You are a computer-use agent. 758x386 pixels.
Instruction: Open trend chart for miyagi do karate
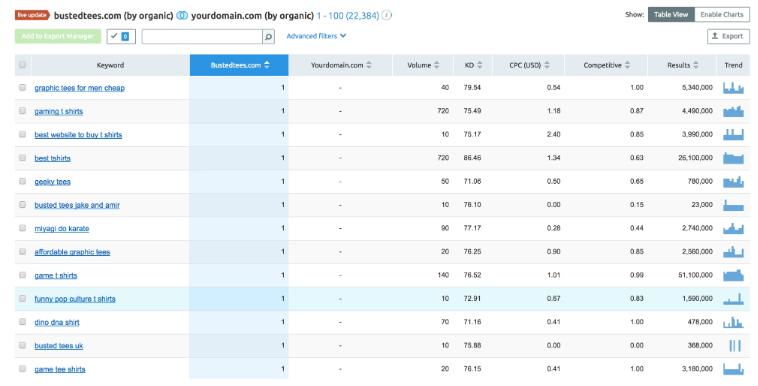tap(733, 228)
